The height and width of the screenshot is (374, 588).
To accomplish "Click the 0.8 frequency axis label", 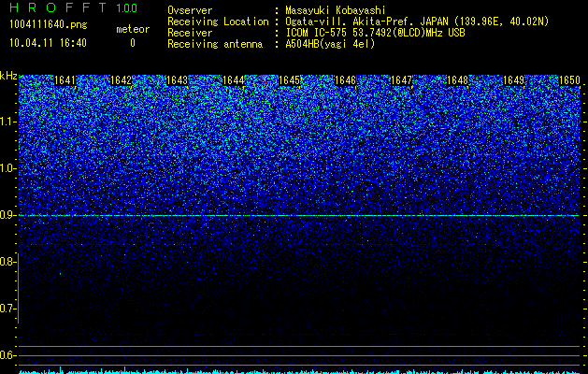I will point(7,262).
